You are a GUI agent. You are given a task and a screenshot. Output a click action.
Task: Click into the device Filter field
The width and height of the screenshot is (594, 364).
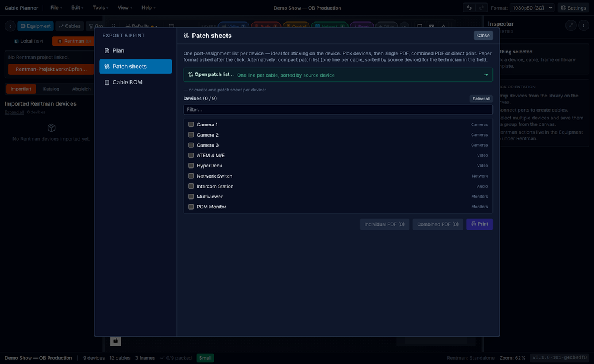pyautogui.click(x=338, y=109)
